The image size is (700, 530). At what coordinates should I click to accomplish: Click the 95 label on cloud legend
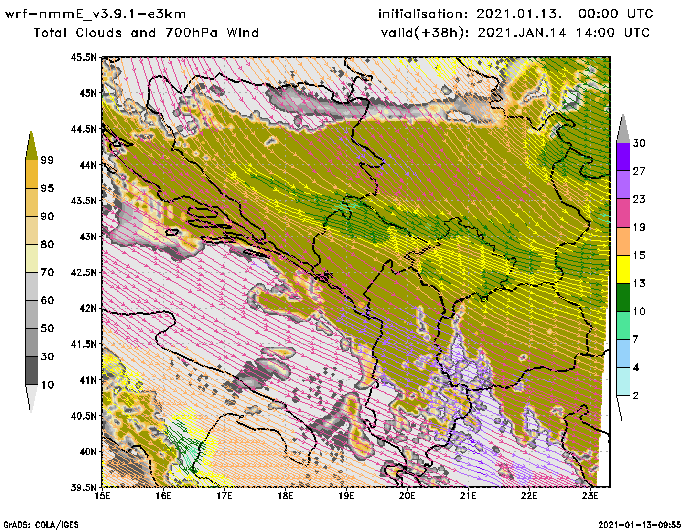pos(47,188)
